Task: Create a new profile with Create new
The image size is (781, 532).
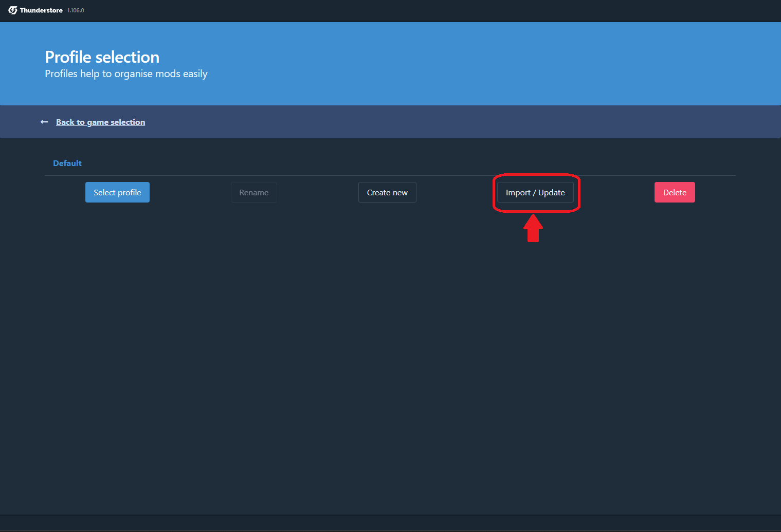Action: (x=387, y=192)
